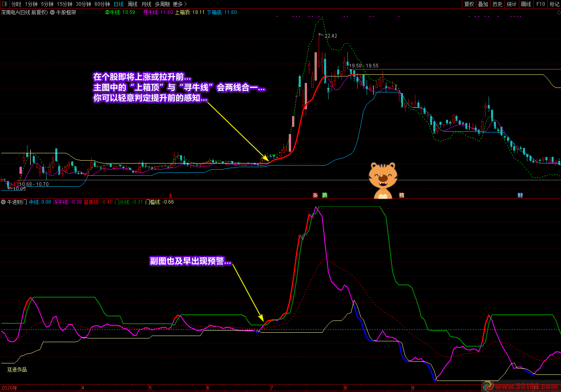Click month 8 on the time axis
The image size is (561, 392).
coord(345,388)
